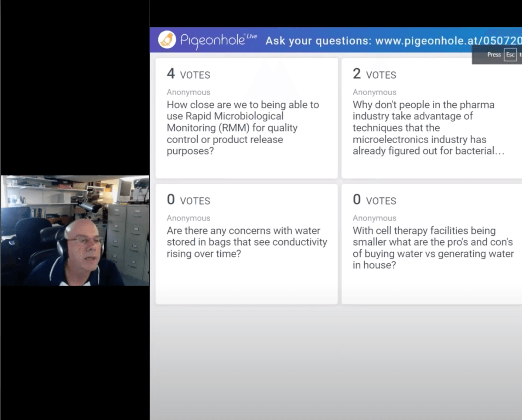Click the vote count on the cell therapy question

(x=374, y=200)
